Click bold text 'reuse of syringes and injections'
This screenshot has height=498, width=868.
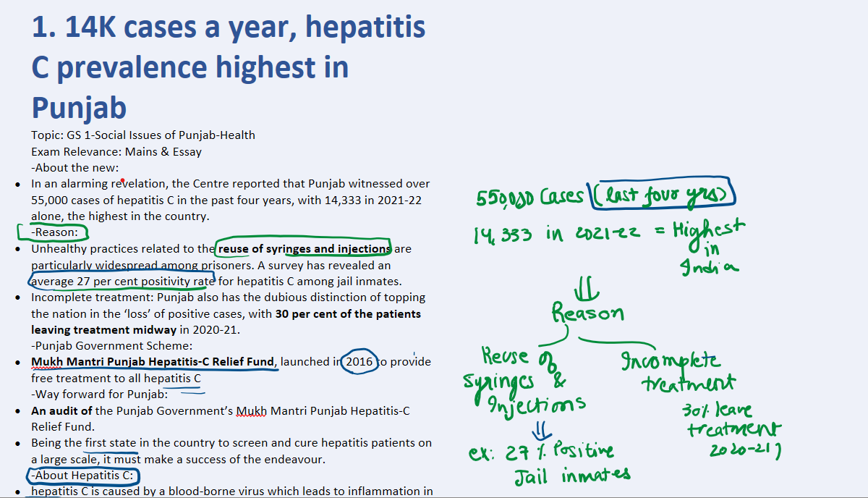point(304,249)
